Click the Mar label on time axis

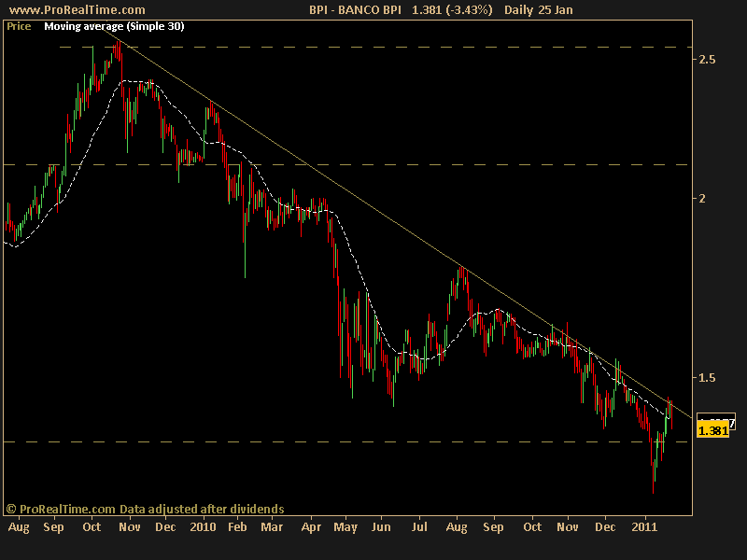(272, 527)
